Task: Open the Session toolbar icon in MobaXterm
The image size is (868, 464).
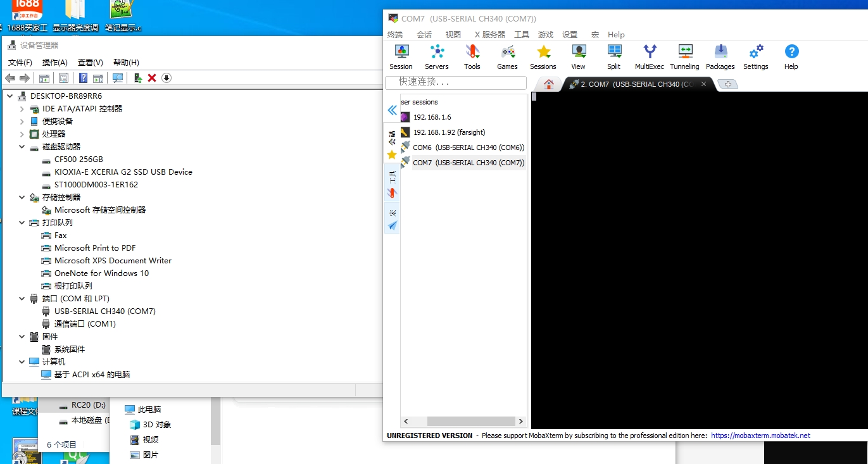Action: tap(401, 57)
